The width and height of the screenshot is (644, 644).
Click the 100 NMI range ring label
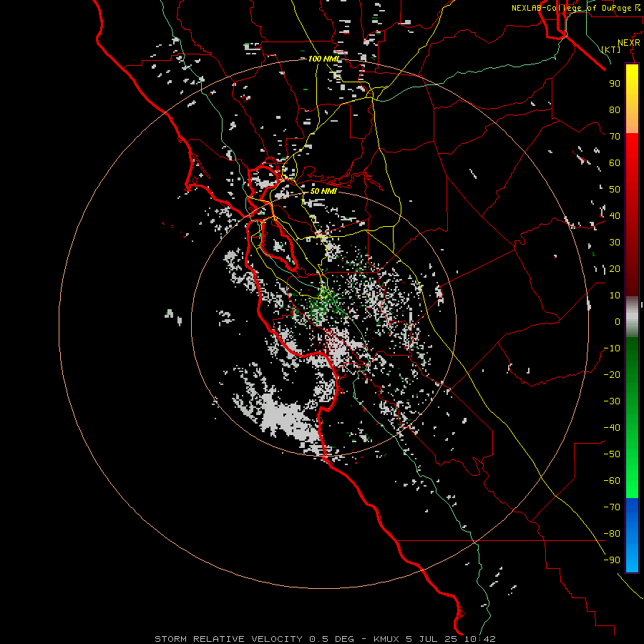pos(324,59)
